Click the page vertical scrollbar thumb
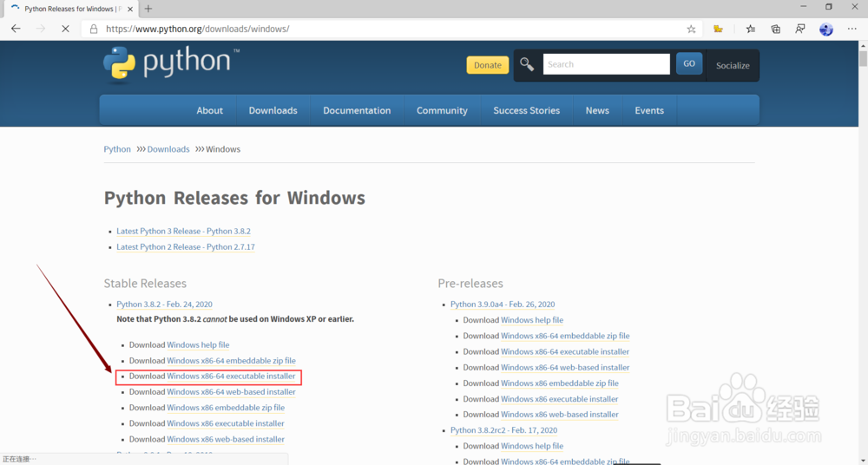 pyautogui.click(x=863, y=58)
